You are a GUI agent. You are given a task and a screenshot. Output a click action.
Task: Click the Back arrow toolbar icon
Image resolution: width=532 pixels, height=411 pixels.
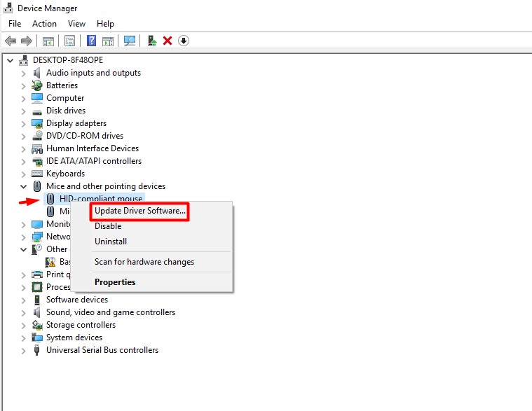pos(11,41)
